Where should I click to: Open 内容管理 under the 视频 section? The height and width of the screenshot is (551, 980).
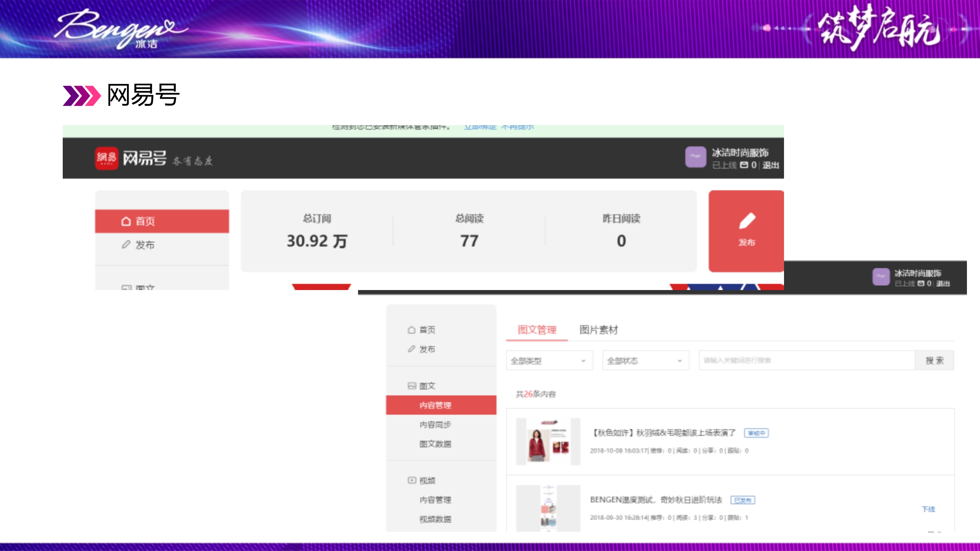[435, 500]
